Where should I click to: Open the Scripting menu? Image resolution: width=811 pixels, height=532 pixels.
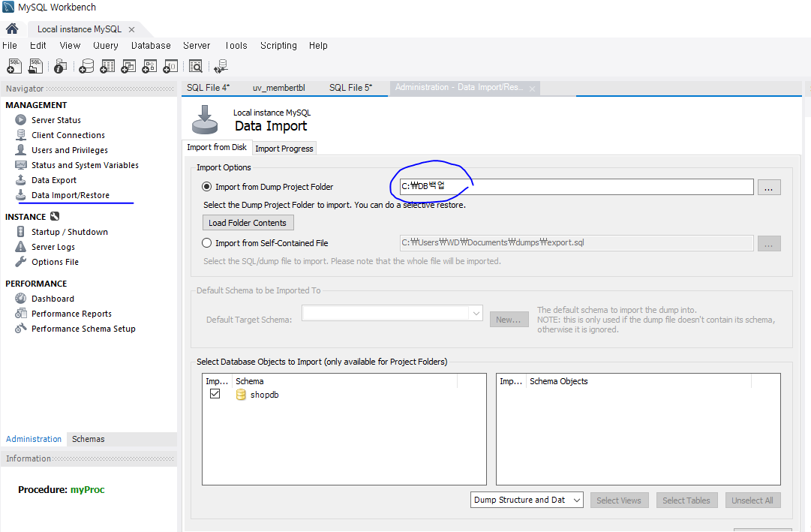click(x=278, y=46)
